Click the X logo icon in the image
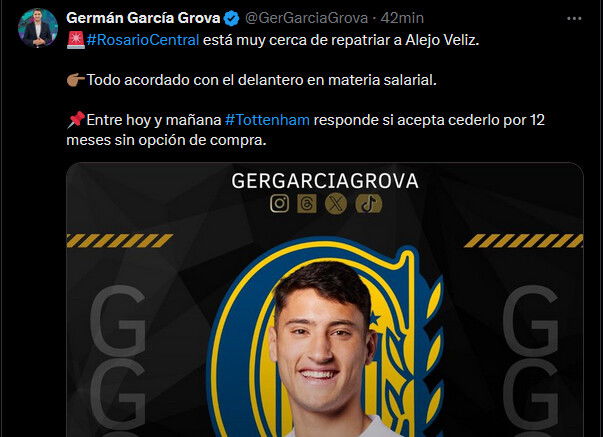Viewport: 603px width, 437px height. tap(336, 203)
